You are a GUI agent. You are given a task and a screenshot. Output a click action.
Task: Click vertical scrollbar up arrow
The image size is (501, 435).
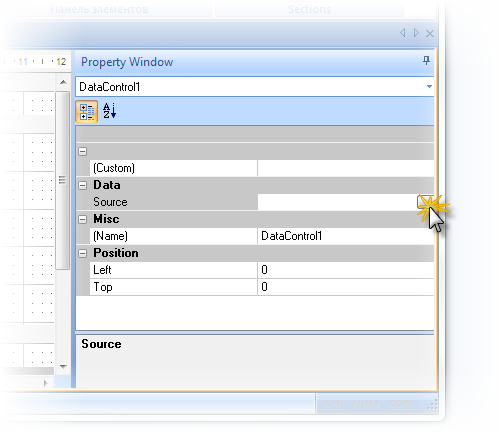(63, 82)
